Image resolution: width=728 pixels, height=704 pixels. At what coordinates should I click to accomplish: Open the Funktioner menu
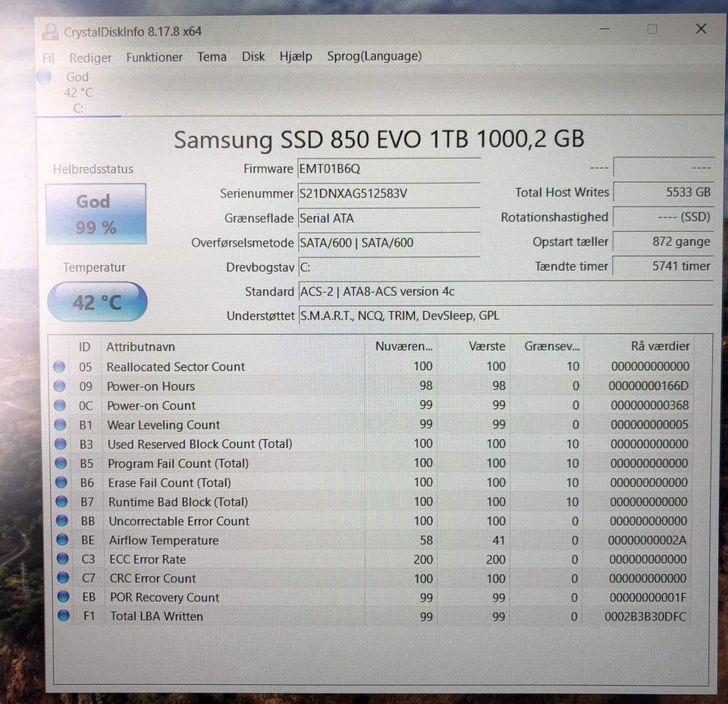point(154,58)
